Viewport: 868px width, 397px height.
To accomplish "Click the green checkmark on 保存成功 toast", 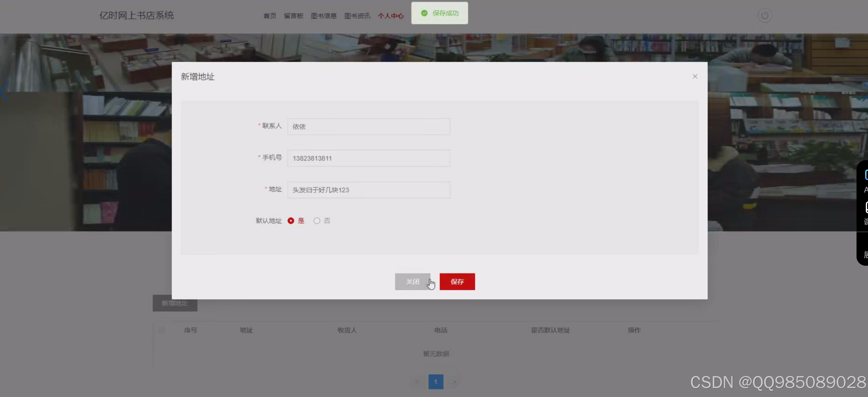I will pos(424,13).
